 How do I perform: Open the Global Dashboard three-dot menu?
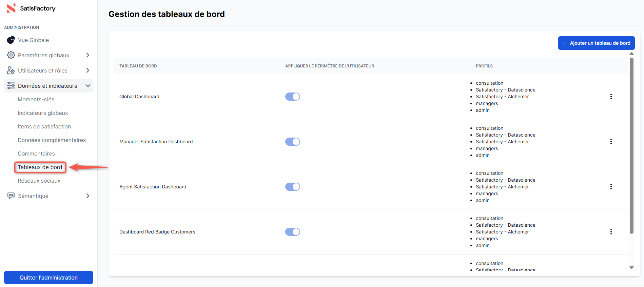611,97
